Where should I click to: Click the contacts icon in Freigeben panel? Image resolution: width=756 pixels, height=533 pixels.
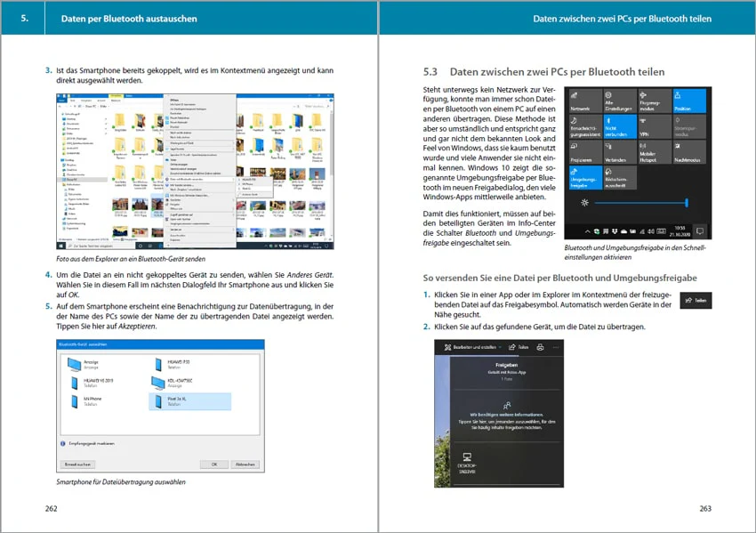[506, 405]
